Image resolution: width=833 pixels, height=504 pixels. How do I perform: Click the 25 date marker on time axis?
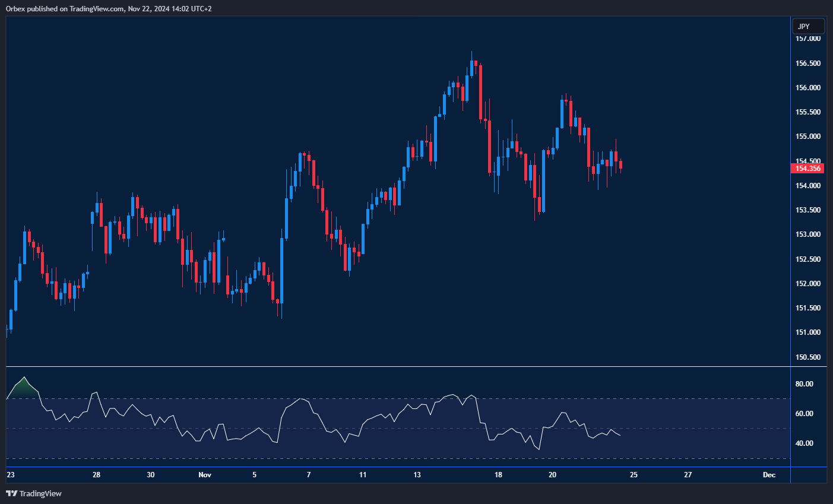tap(634, 475)
